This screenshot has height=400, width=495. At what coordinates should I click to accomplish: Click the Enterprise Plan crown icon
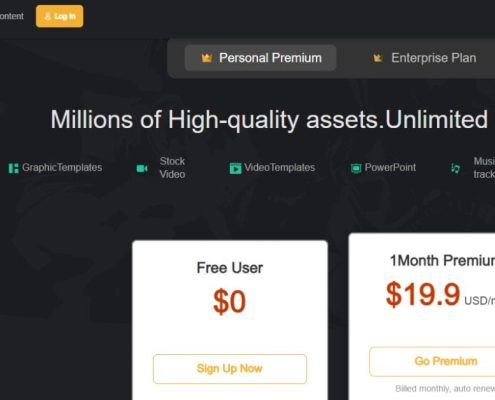[377, 58]
